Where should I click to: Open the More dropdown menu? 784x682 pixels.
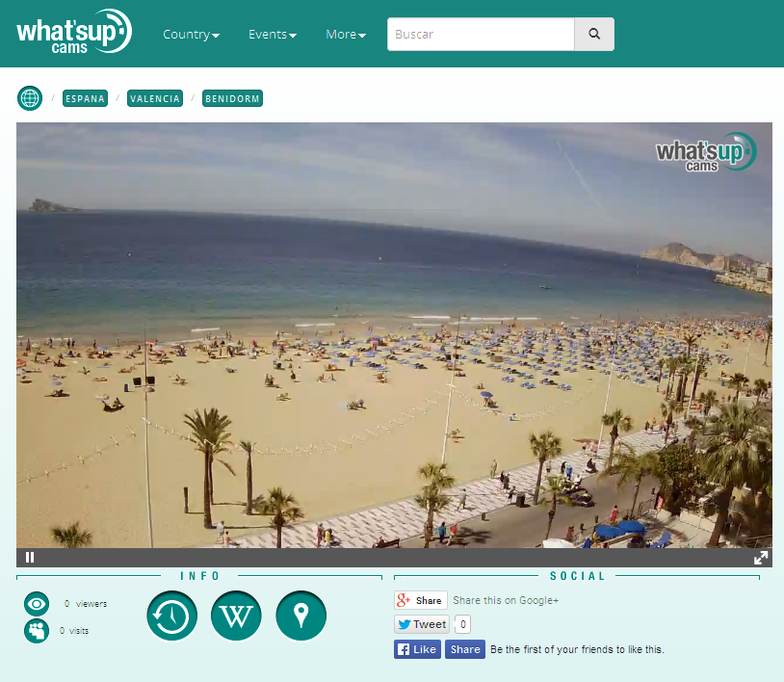pos(346,35)
